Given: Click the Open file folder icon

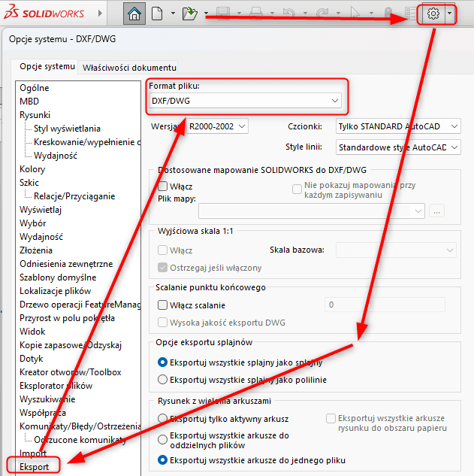Looking at the screenshot, I should [189, 14].
